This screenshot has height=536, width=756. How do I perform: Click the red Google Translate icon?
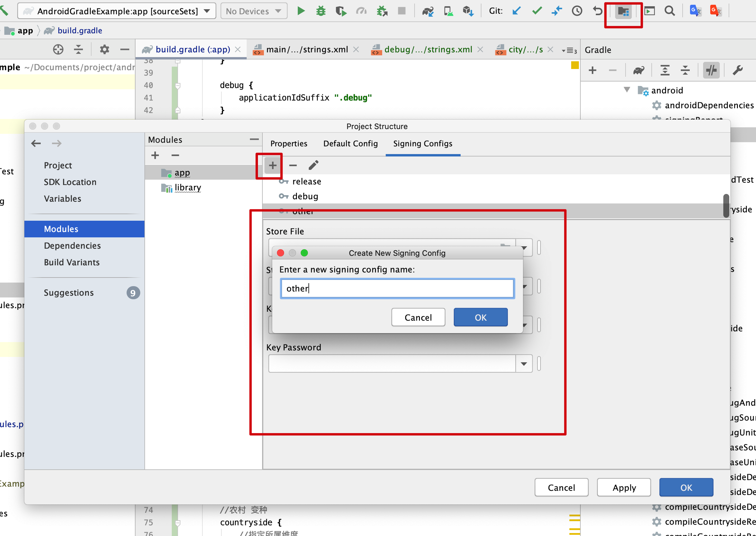[x=716, y=11]
